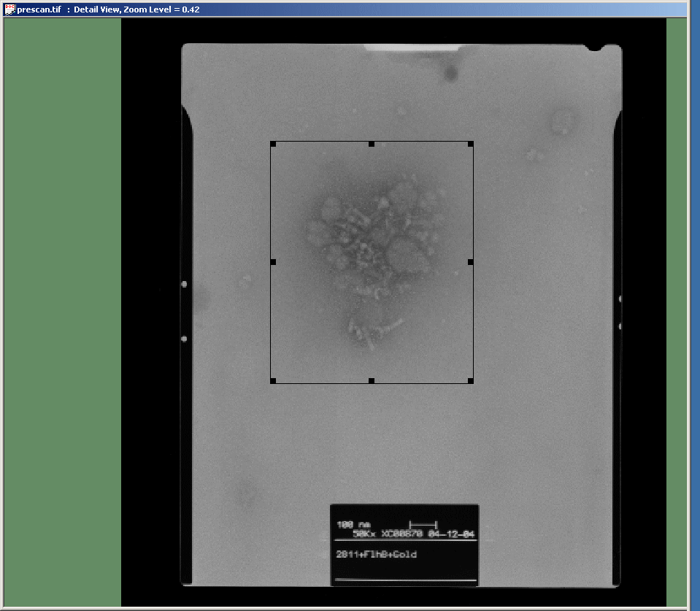Click the left green margin area
Image resolution: width=700 pixels, height=611 pixels.
point(62,307)
